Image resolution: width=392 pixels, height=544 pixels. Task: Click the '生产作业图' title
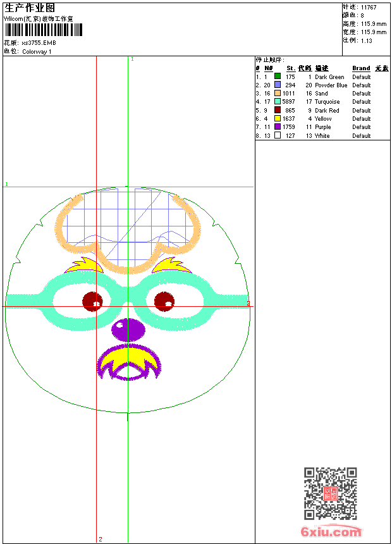coord(30,8)
